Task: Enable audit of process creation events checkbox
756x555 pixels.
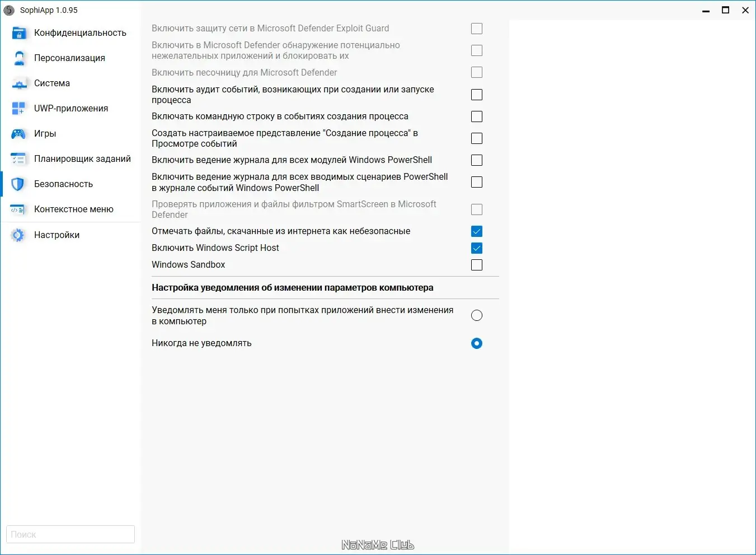Action: coord(477,95)
